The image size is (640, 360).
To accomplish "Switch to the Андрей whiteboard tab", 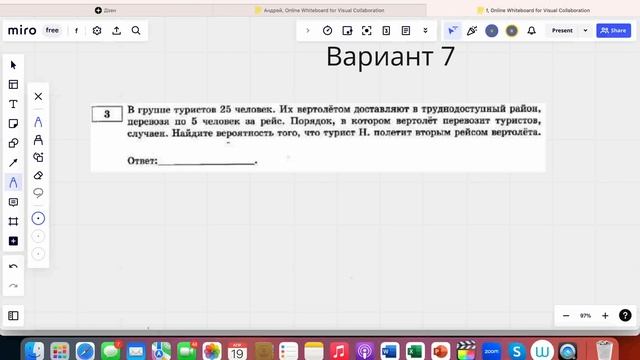I will (320, 10).
